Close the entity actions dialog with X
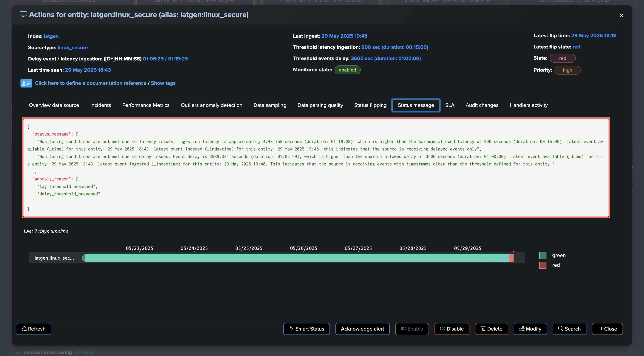Screen dimensions: 644x356 click(621, 16)
